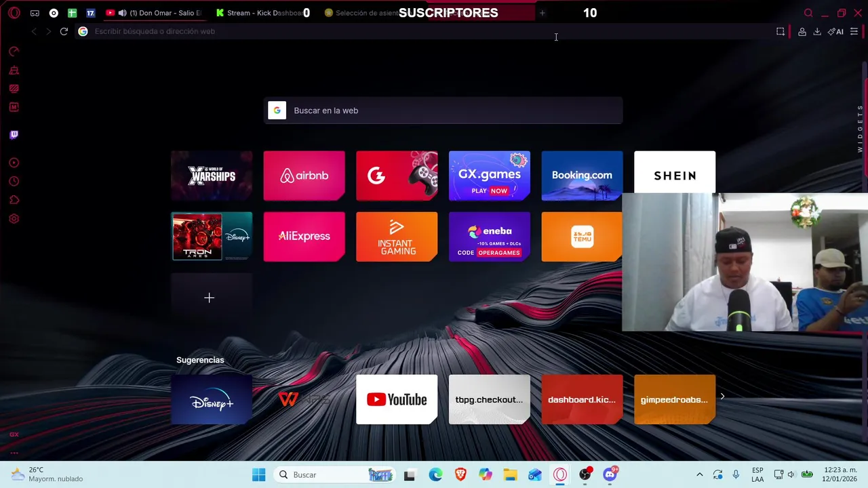Open the SHEIN speed dial tile
Viewport: 868px width, 488px height.
[x=675, y=172]
